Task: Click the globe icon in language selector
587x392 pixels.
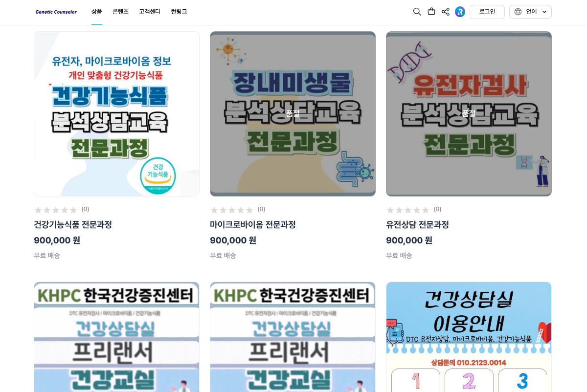Action: [518, 12]
